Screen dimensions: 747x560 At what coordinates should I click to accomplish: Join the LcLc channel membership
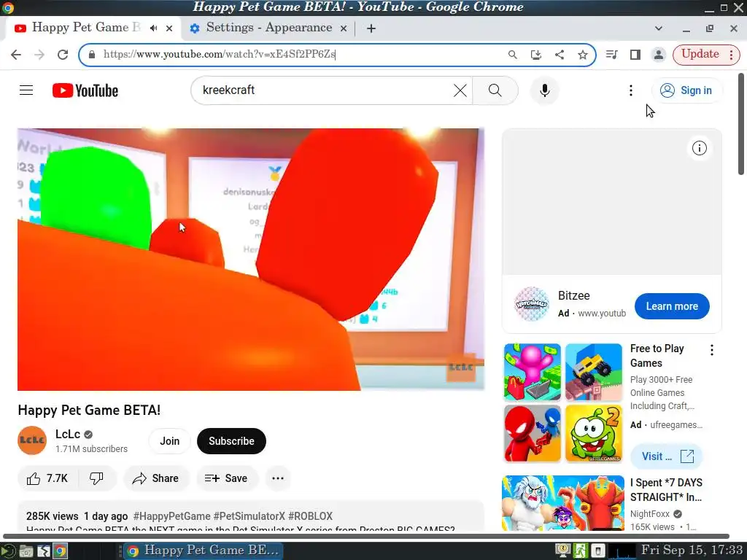pyautogui.click(x=169, y=441)
